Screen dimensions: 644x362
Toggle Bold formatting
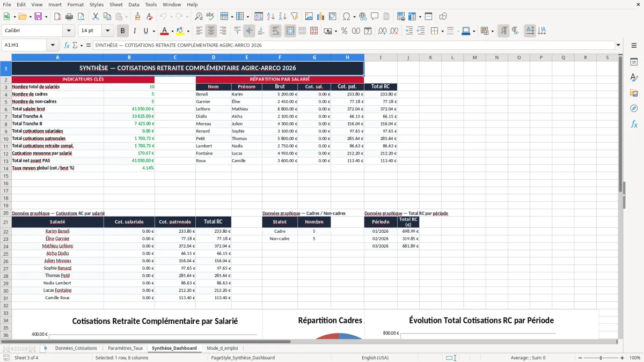122,31
